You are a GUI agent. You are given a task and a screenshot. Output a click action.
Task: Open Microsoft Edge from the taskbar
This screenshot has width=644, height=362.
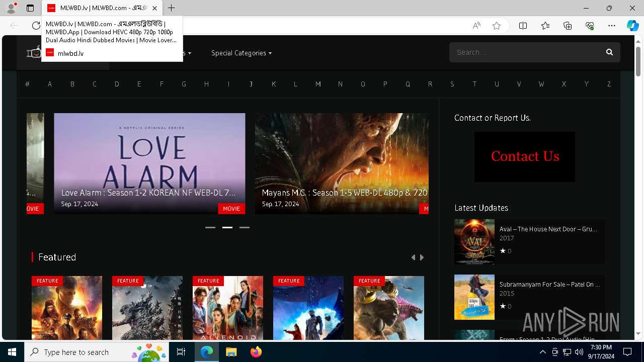207,352
